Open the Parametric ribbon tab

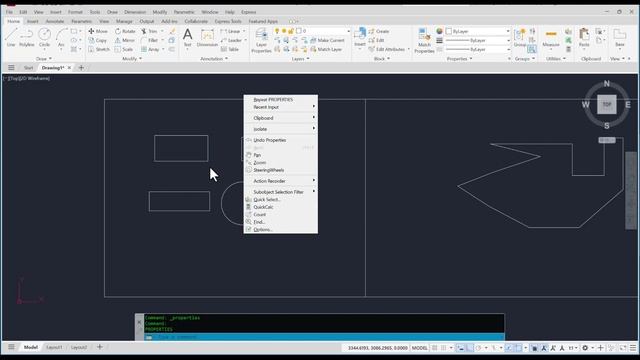pos(82,21)
